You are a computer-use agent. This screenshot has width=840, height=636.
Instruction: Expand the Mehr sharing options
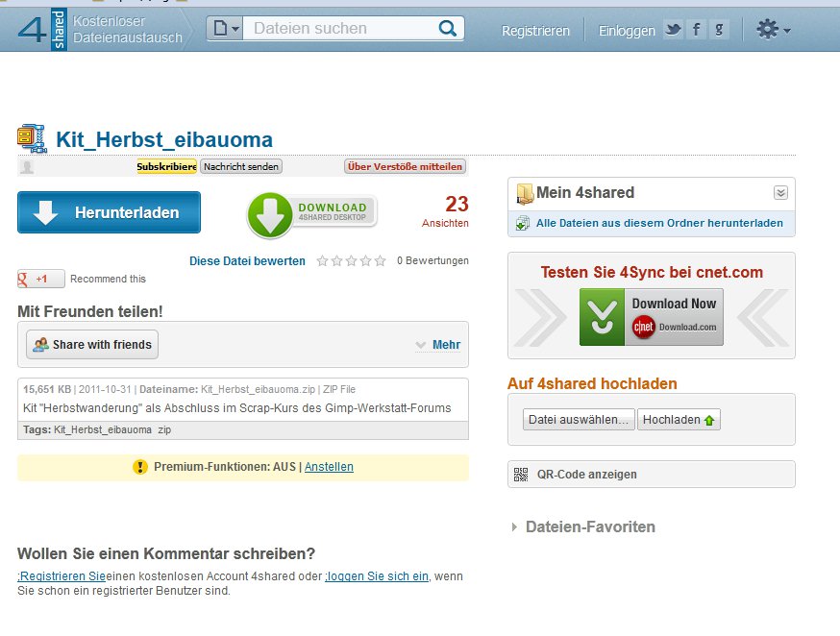pyautogui.click(x=439, y=345)
